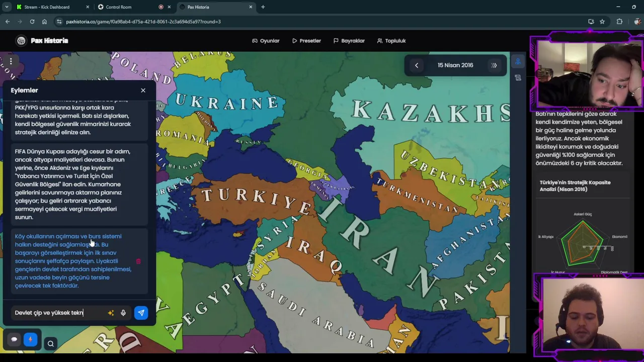
Task: Click the date label 15 Nisan 2016
Action: pyautogui.click(x=455, y=65)
